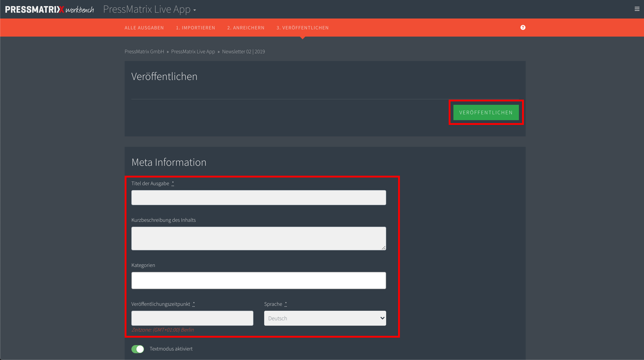644x360 pixels.
Task: Open PressMatrix GmbH breadcrumb link
Action: tap(144, 51)
